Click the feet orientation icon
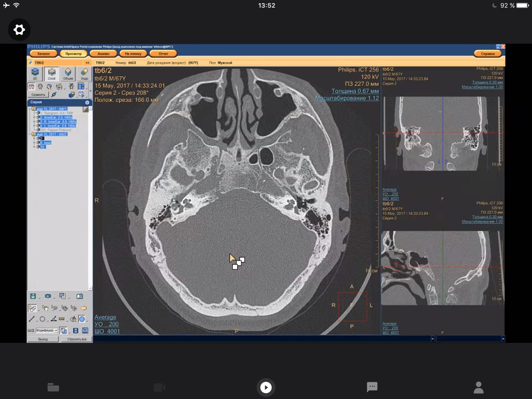The width and height of the screenshot is (532, 399). (x=32, y=86)
